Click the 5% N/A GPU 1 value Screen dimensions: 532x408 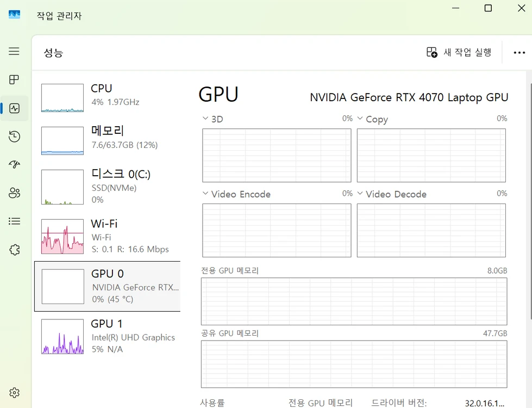107,349
